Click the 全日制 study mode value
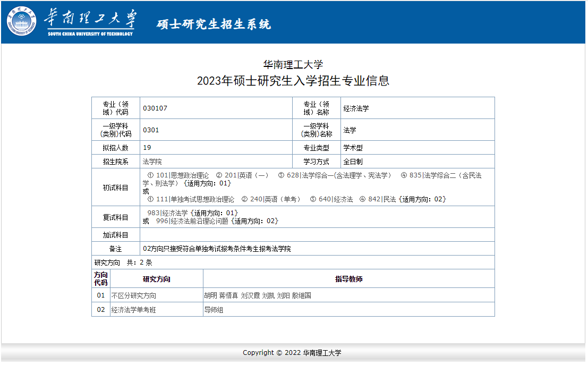The height and width of the screenshot is (365, 588). pos(353,162)
